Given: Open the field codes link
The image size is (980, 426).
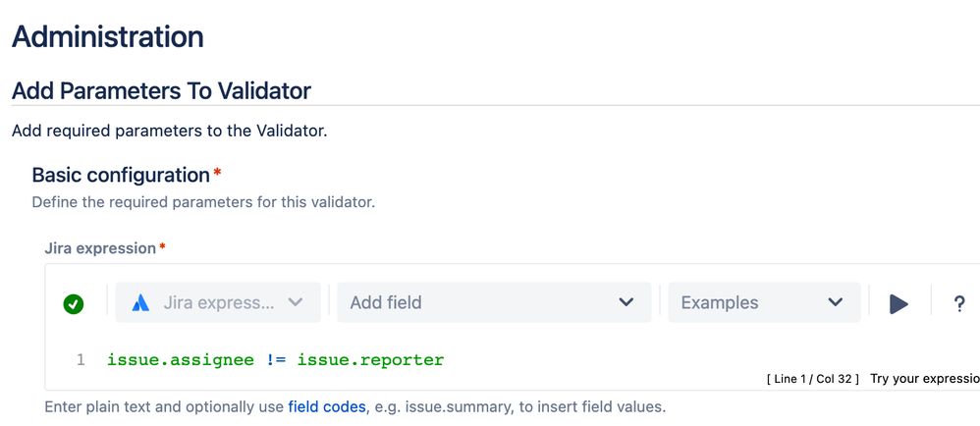Looking at the screenshot, I should (327, 407).
